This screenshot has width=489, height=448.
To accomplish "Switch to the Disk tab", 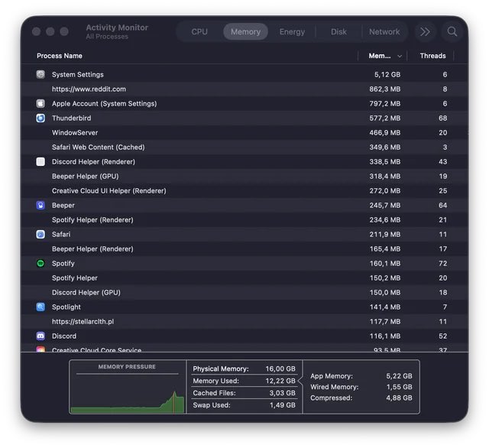I will [338, 31].
